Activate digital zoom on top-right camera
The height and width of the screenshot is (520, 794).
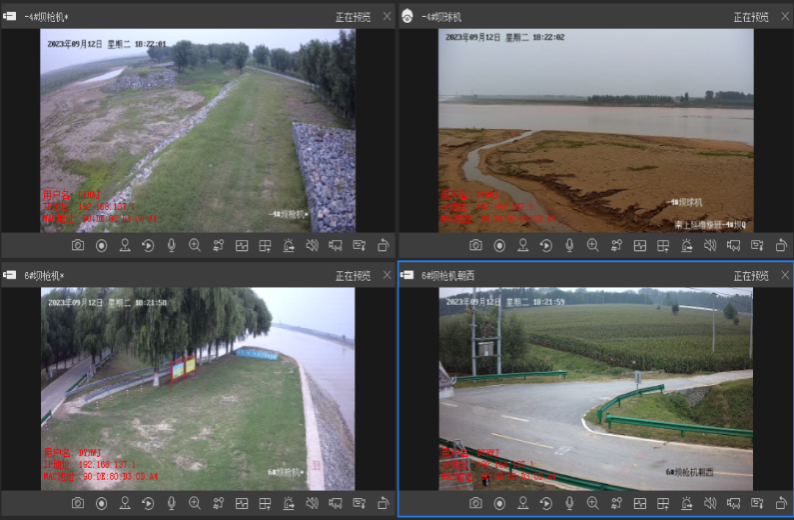point(593,246)
